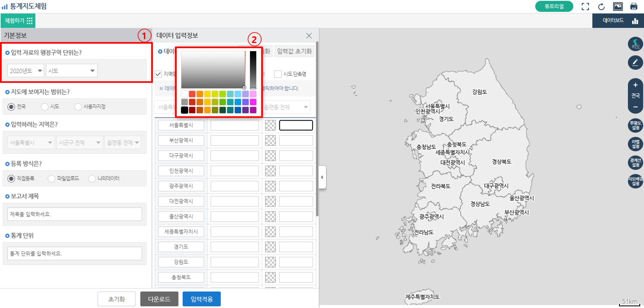Click the refresh icon in top bar
The image size is (644, 308).
coord(601,6)
